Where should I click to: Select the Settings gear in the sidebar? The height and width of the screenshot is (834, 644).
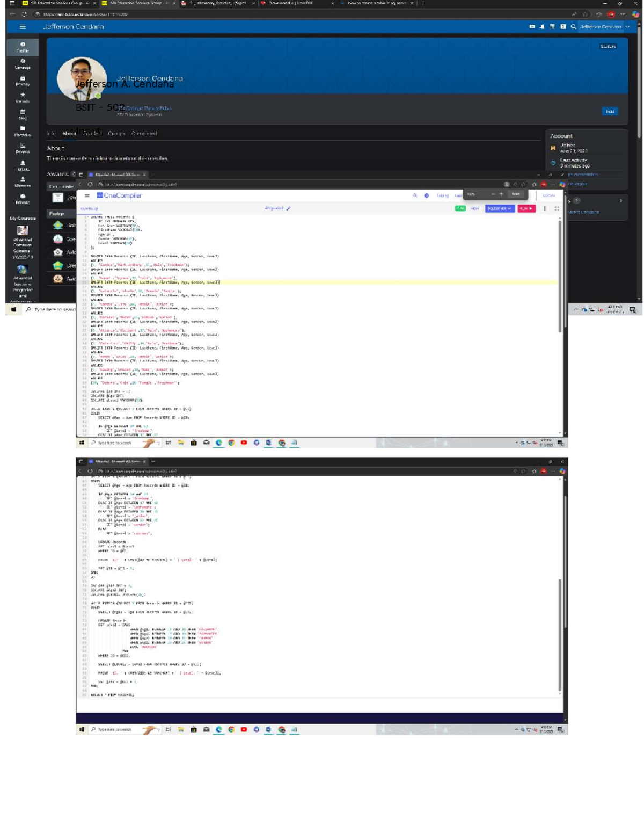23,62
